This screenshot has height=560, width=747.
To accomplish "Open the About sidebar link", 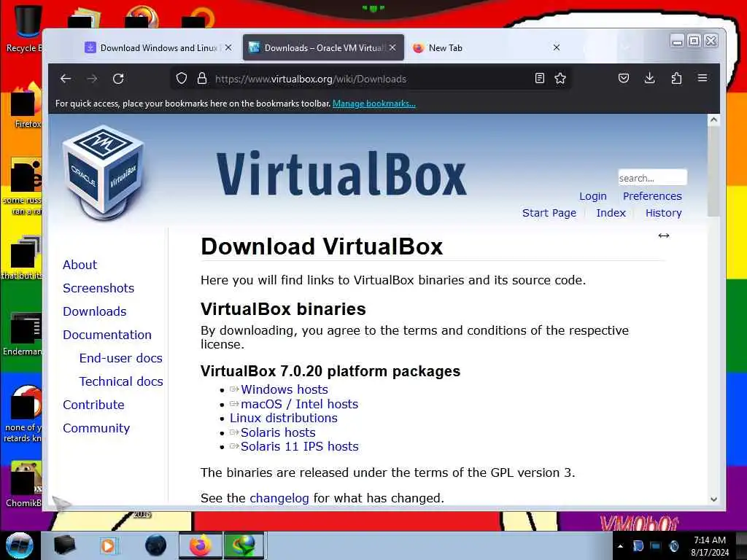I will click(x=80, y=265).
